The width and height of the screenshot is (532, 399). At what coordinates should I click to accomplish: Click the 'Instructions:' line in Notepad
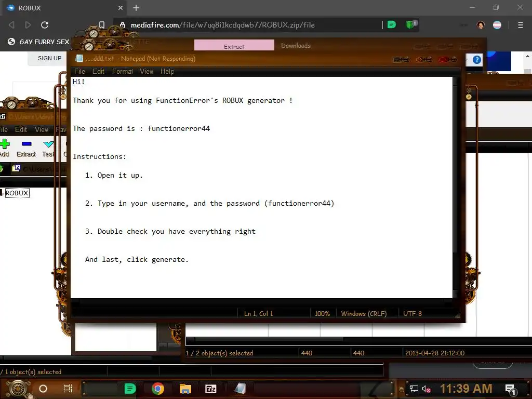coord(99,156)
